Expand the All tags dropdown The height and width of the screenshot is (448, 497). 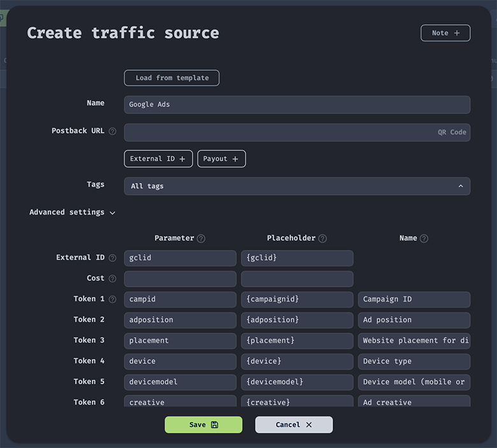(x=297, y=186)
